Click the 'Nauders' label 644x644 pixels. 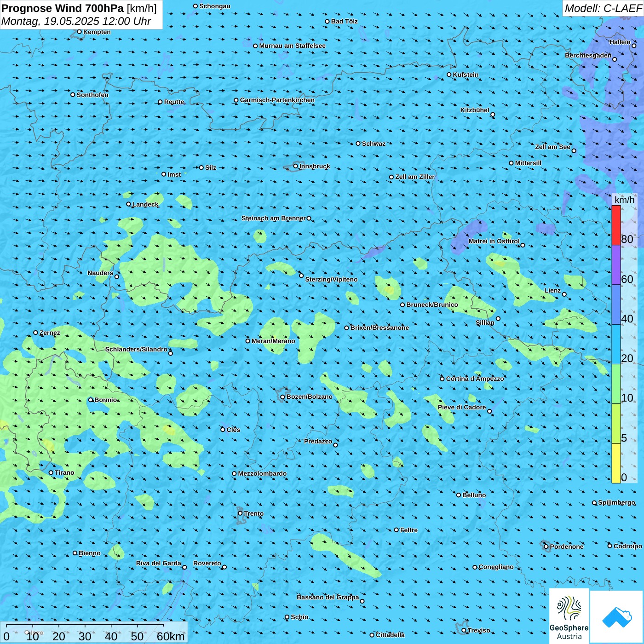[100, 273]
